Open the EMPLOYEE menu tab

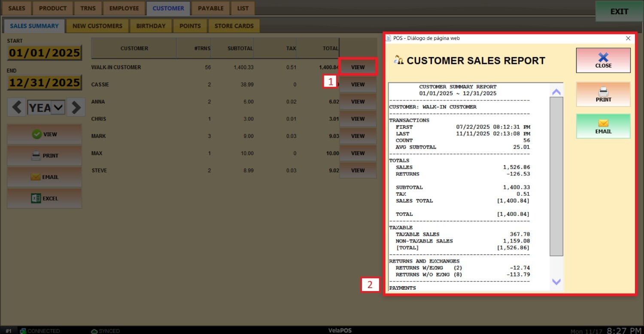124,8
